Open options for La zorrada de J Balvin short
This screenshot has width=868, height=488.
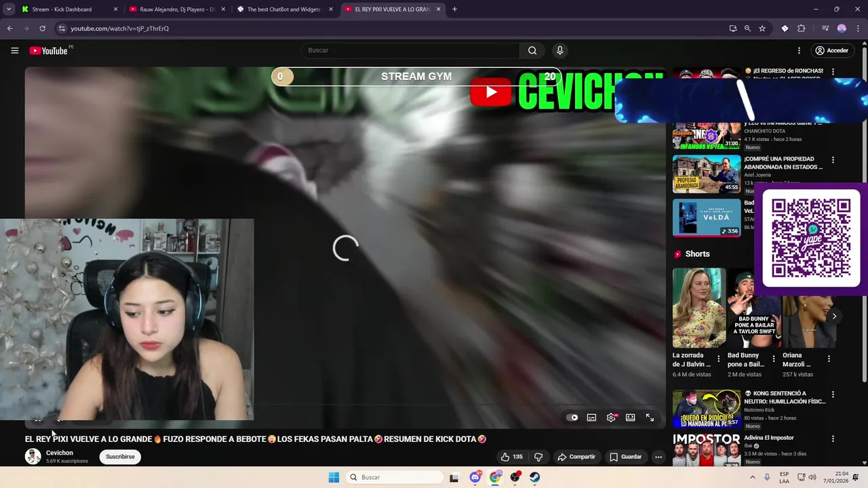(x=719, y=359)
